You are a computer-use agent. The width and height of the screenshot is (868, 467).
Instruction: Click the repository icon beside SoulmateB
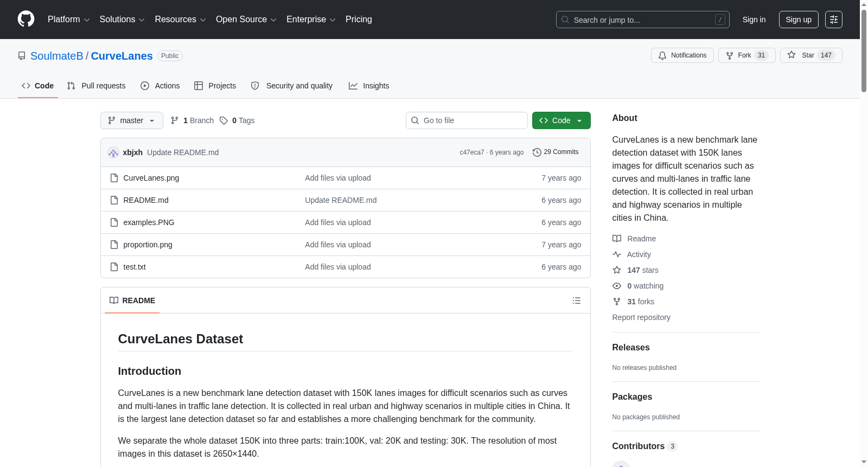22,56
